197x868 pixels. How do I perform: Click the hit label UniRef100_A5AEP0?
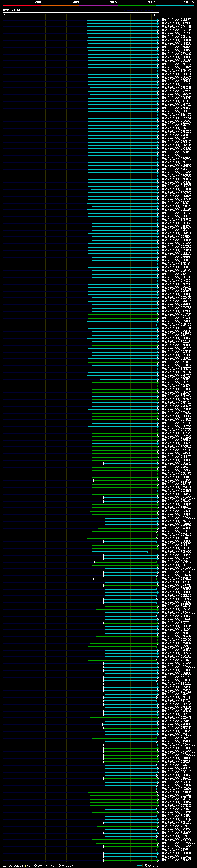pos(177,386)
